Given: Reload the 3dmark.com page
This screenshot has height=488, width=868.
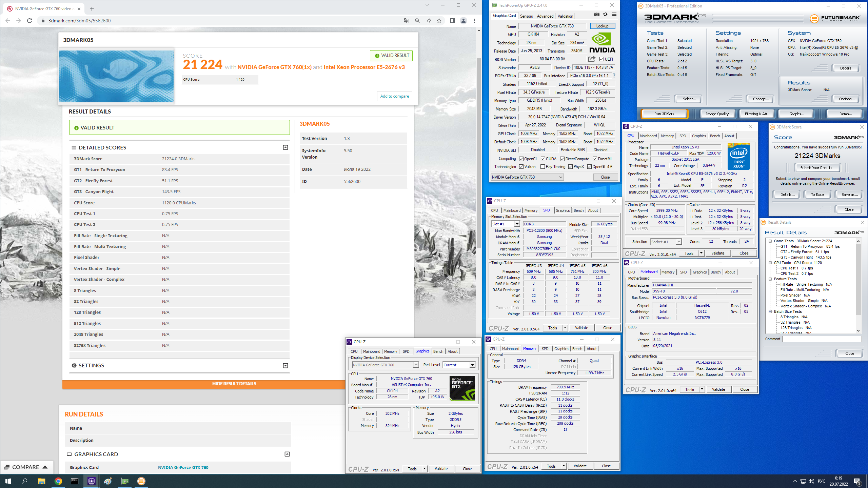Looking at the screenshot, I should coord(29,21).
